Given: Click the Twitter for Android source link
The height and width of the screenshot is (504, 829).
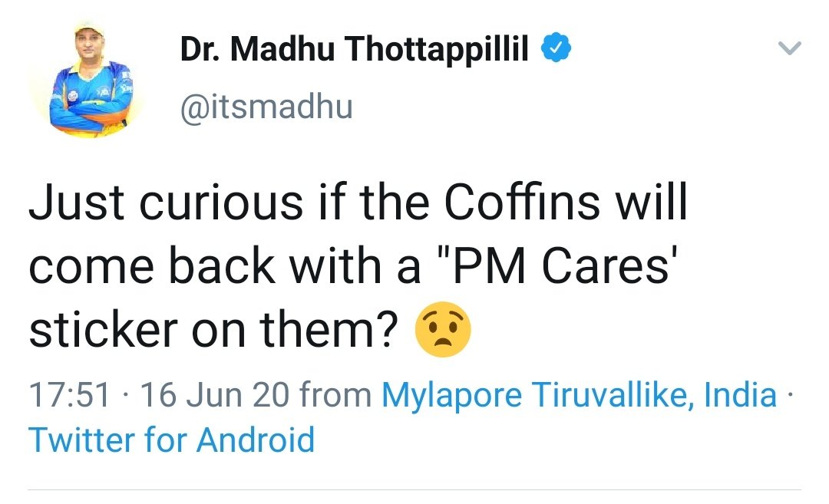Looking at the screenshot, I should [x=171, y=440].
